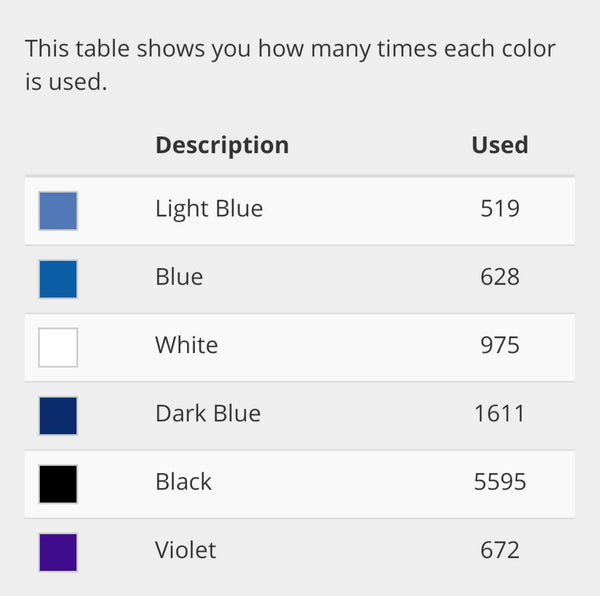Select the Dark Blue description label
The width and height of the screenshot is (600, 596).
click(208, 414)
